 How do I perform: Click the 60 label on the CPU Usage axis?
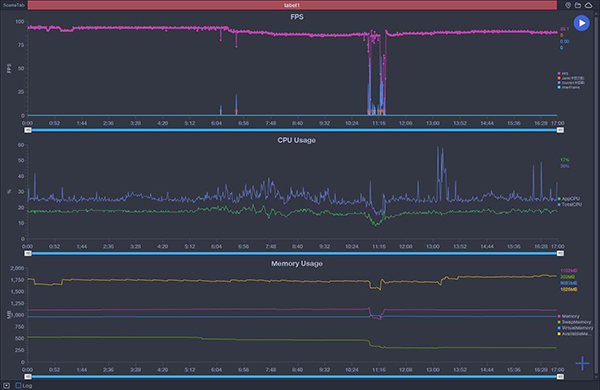pos(21,145)
